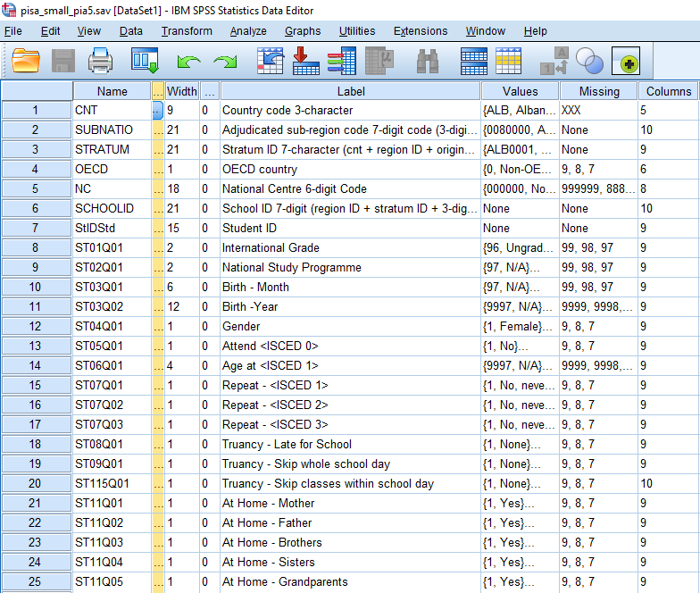Select row header number 25
Screen dimensions: 700x593
click(36, 582)
